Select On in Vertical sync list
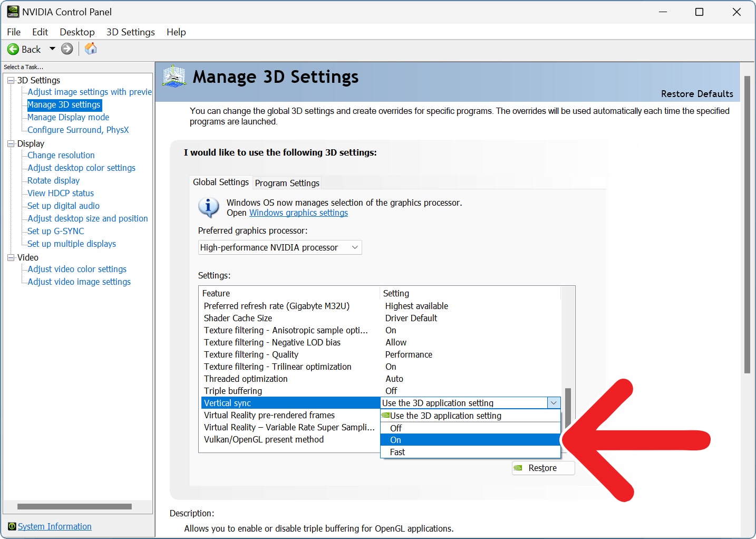The width and height of the screenshot is (756, 539). click(470, 440)
